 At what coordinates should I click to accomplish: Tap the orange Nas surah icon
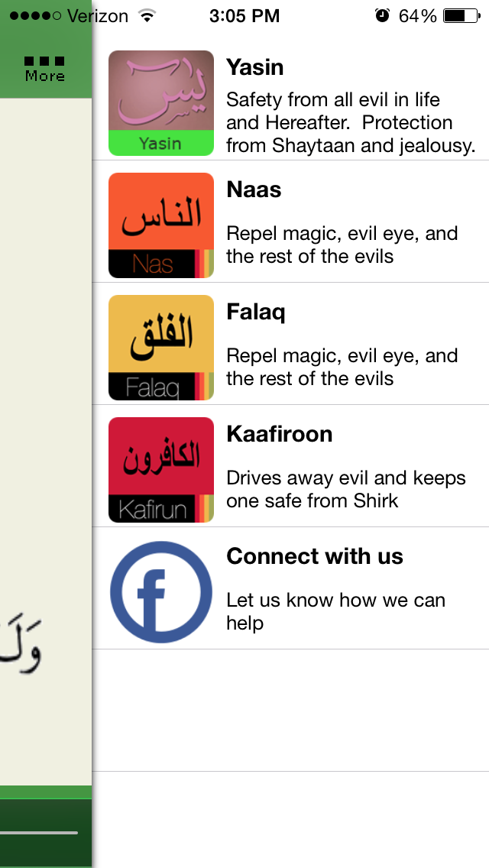point(161,225)
